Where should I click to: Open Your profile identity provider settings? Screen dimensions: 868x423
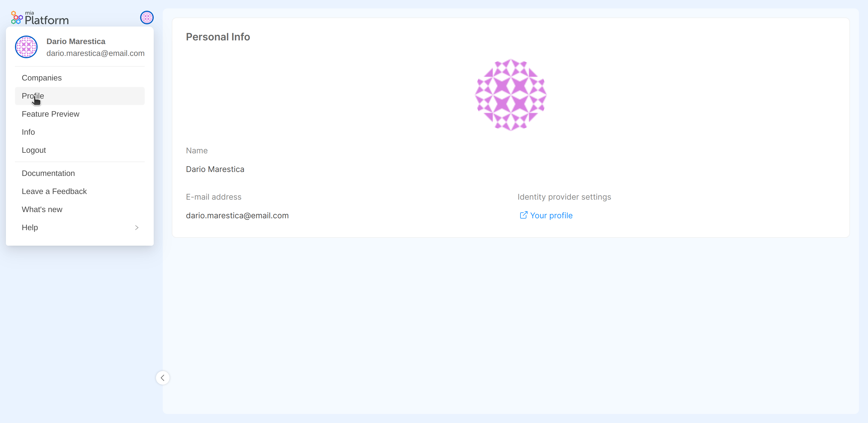[x=551, y=215]
